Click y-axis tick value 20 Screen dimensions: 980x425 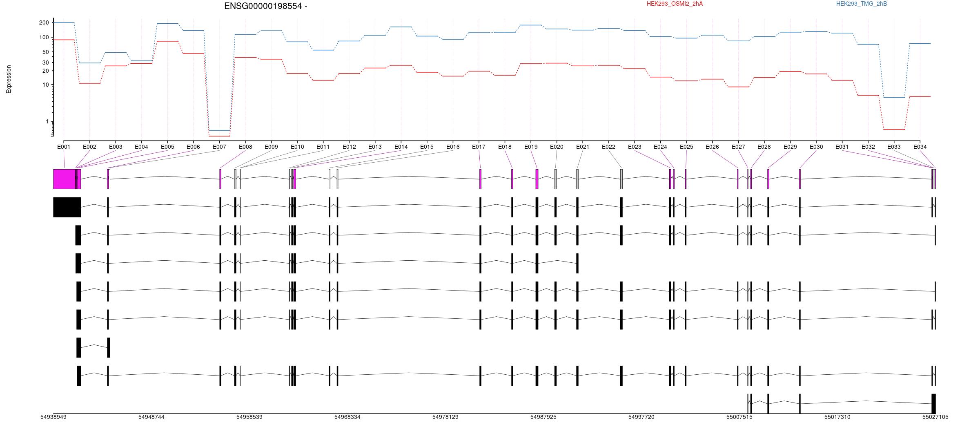[45, 71]
